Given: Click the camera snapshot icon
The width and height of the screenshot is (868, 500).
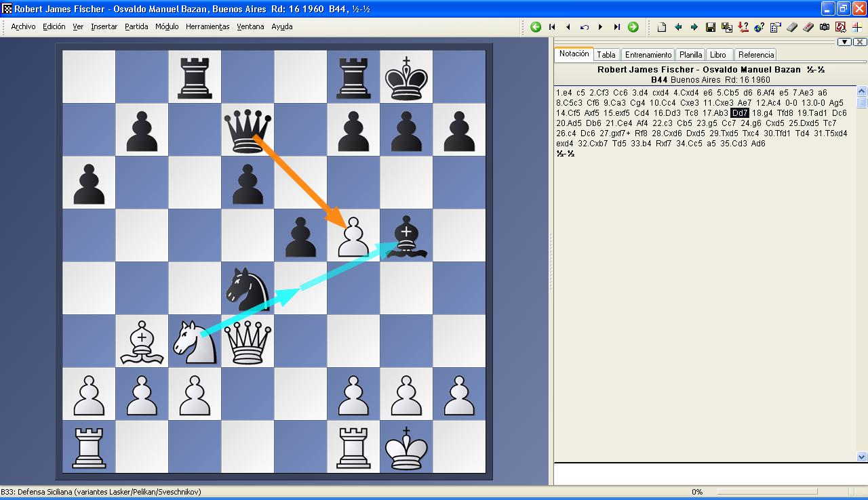Looking at the screenshot, I should coord(825,27).
